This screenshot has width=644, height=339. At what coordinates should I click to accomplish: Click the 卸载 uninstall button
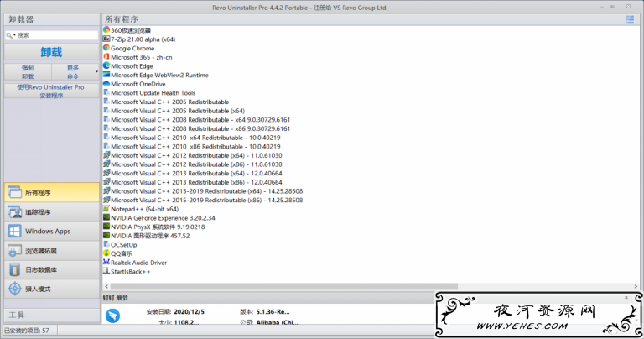click(52, 52)
